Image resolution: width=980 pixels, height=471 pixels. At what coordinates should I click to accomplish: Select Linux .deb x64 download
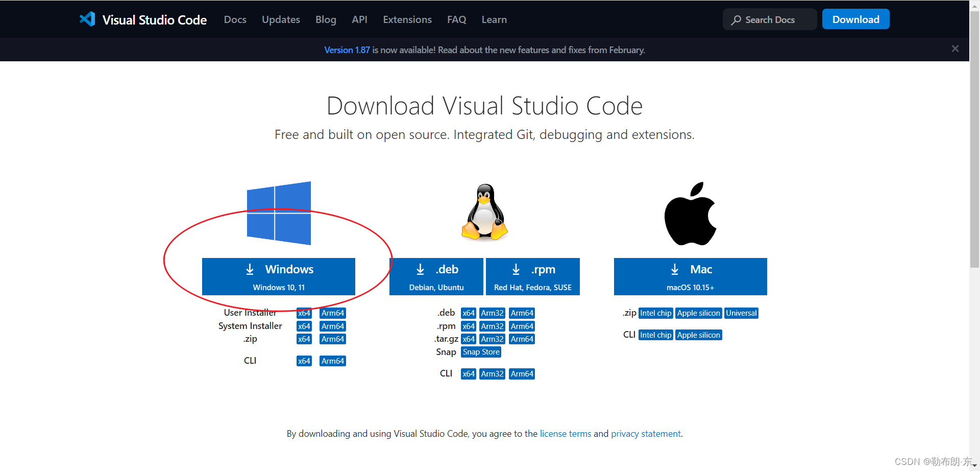click(x=469, y=313)
